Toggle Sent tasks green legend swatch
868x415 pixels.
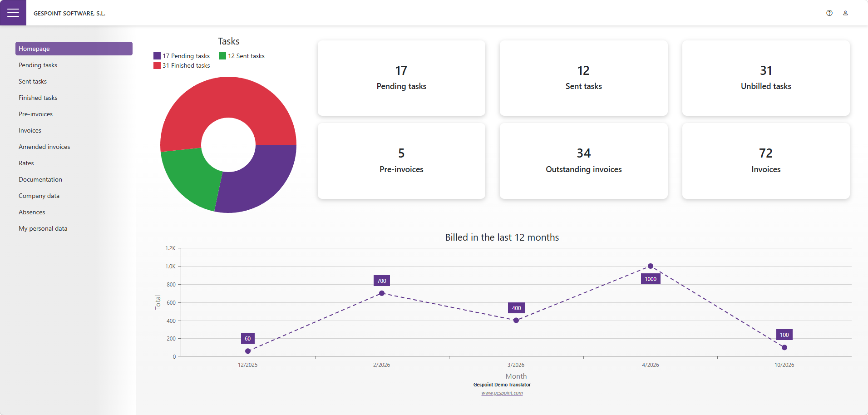[x=222, y=56]
